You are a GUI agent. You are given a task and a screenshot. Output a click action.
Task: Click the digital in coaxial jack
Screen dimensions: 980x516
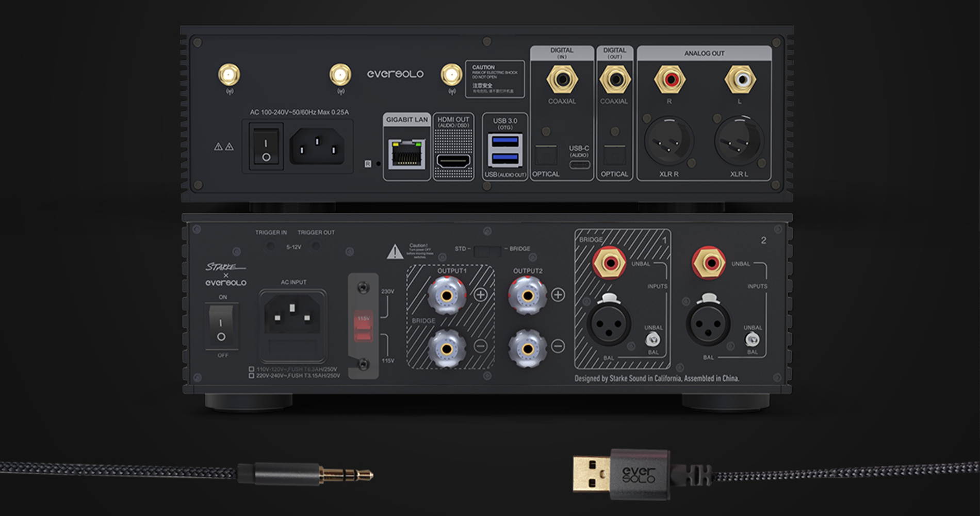tap(562, 79)
